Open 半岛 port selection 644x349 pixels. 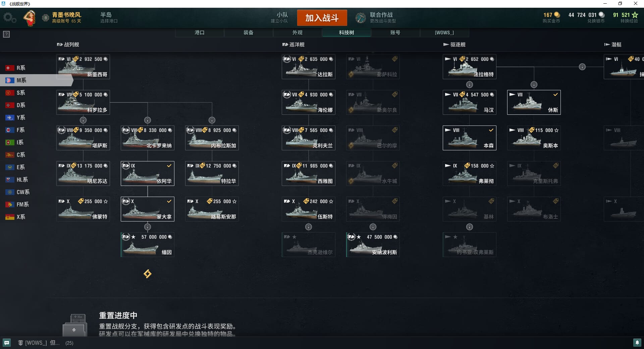point(109,17)
